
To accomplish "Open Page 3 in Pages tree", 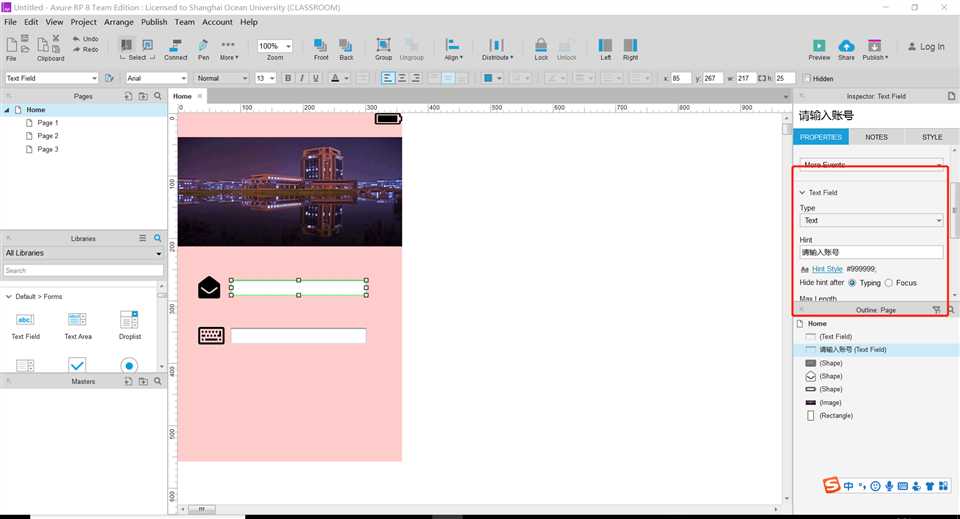I will (x=48, y=149).
